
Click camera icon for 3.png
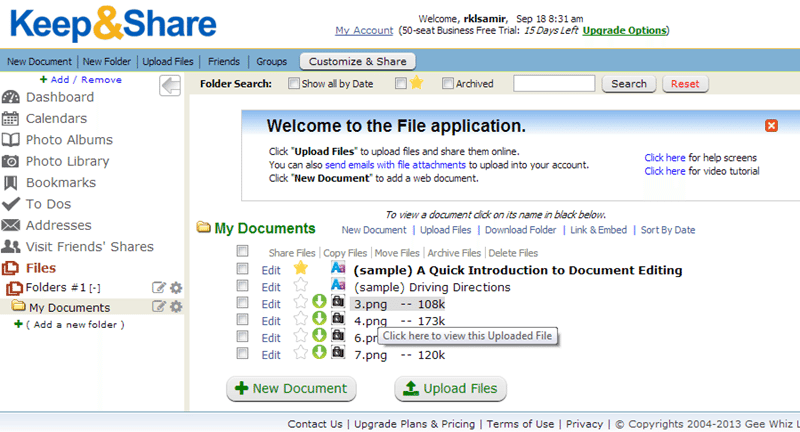coord(338,301)
